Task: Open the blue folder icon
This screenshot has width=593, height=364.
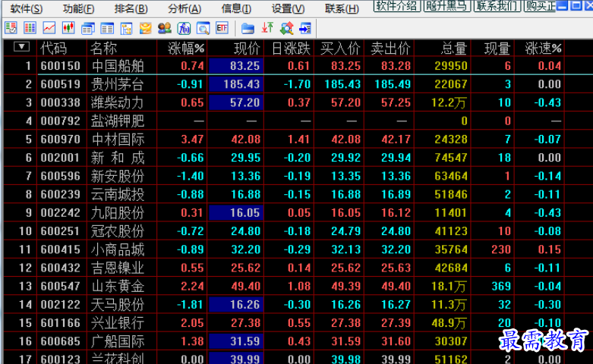Action: [x=248, y=28]
